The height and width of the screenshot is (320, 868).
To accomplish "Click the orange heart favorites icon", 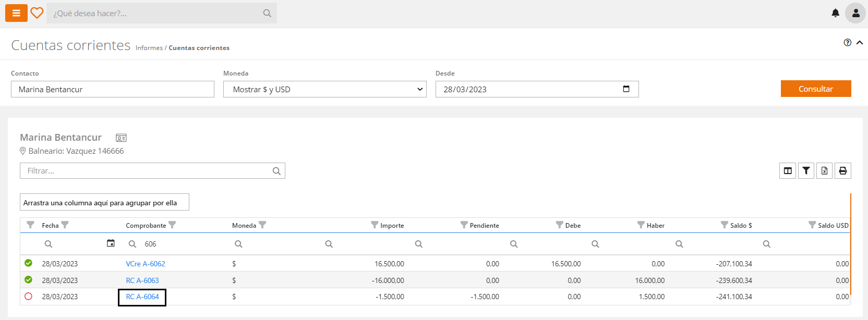I will 37,13.
